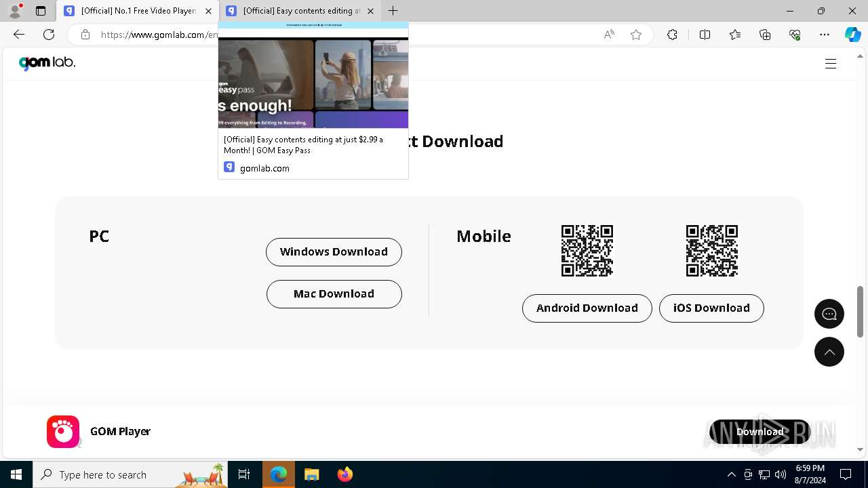Viewport: 868px width, 488px height.
Task: Open tab actions menu icon
Action: 41,11
